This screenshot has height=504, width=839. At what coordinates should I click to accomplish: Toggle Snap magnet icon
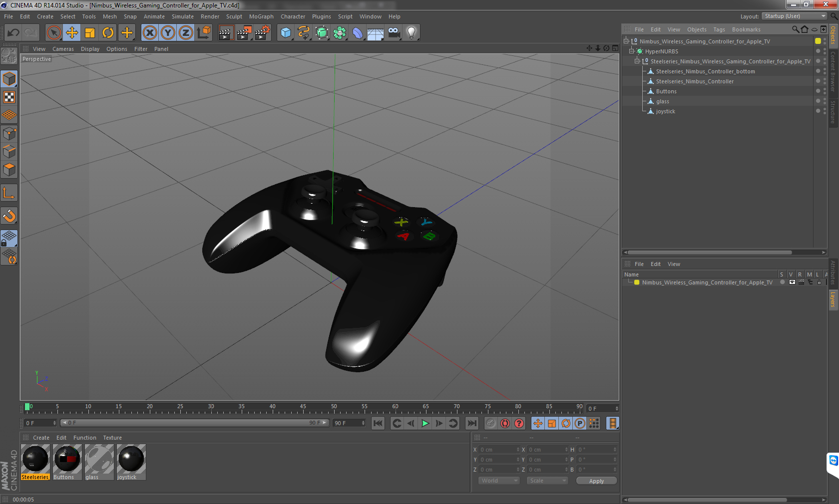[x=9, y=216]
